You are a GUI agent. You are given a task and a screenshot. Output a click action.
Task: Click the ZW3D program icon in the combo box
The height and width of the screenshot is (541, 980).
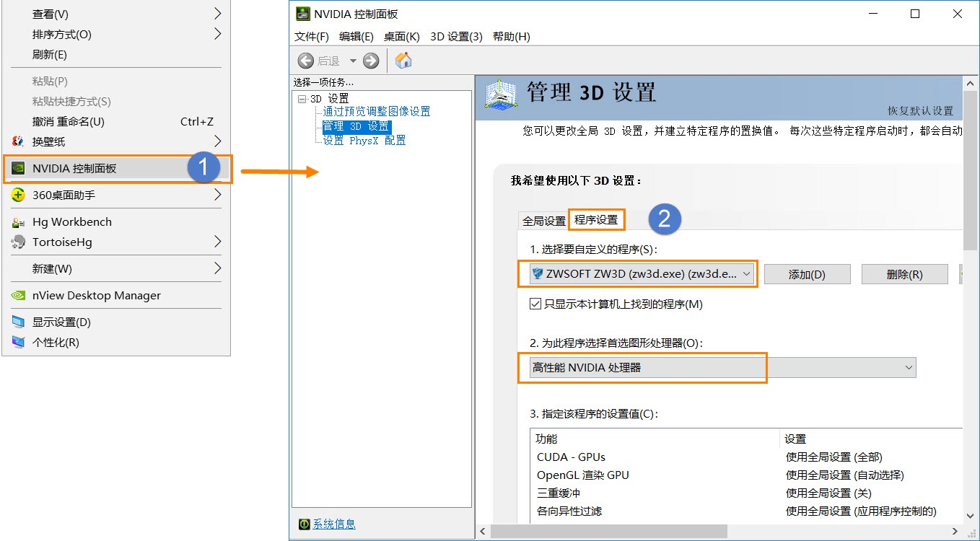pyautogui.click(x=537, y=274)
